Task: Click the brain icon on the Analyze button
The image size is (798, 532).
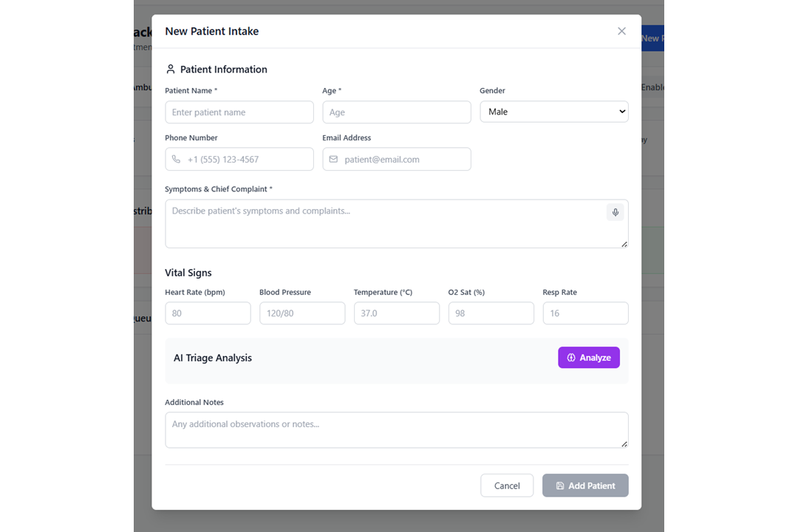Action: pyautogui.click(x=571, y=358)
